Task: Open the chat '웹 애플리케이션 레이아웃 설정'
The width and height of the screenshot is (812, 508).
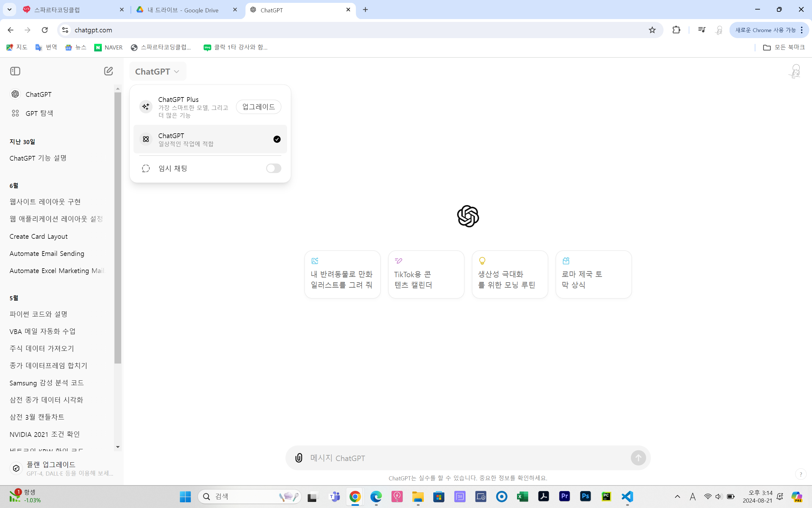Action: click(x=56, y=219)
